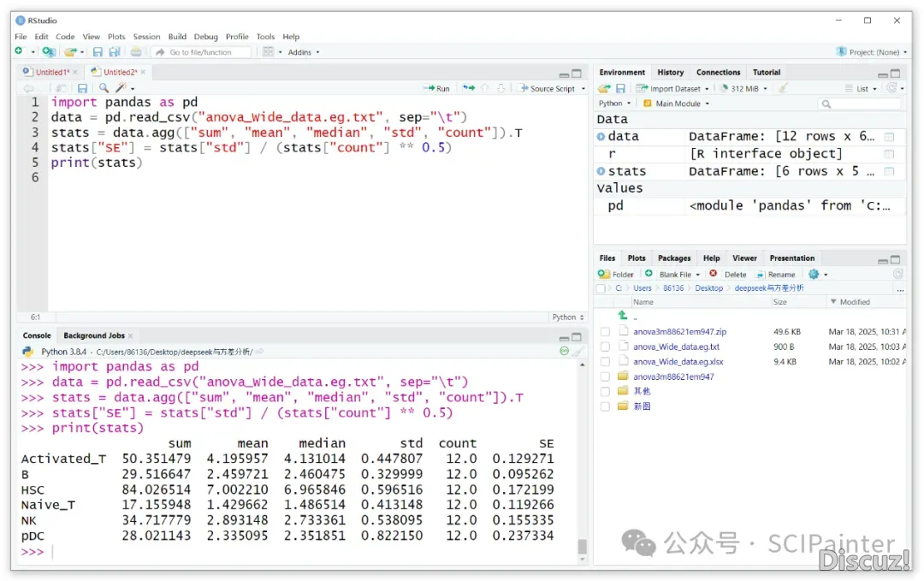Click the open file folder icon
Screen dimensions: 924x581
pyautogui.click(x=70, y=52)
